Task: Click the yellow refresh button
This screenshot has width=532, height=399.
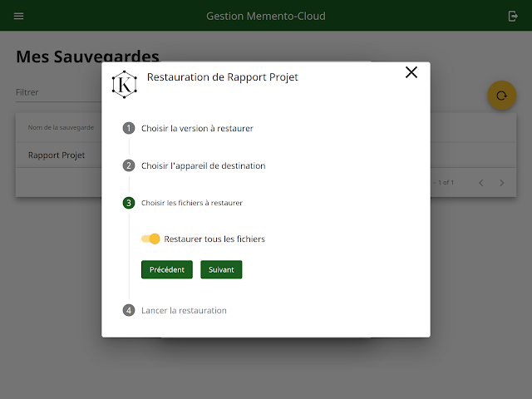Action: [x=501, y=96]
